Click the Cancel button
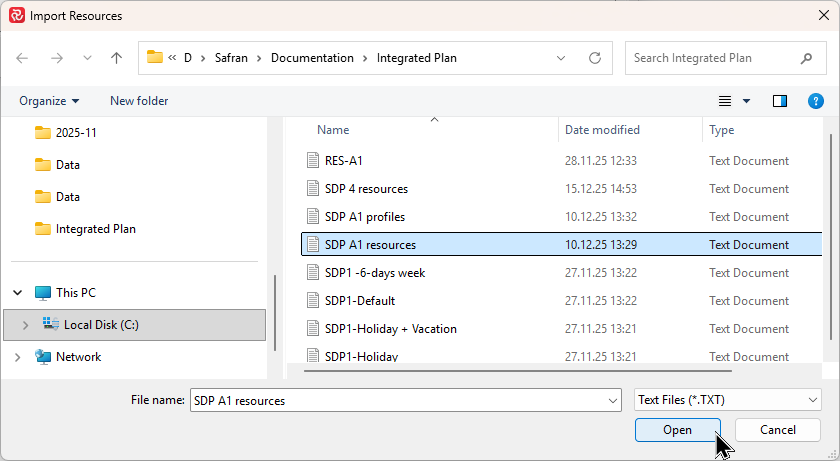 (x=778, y=430)
